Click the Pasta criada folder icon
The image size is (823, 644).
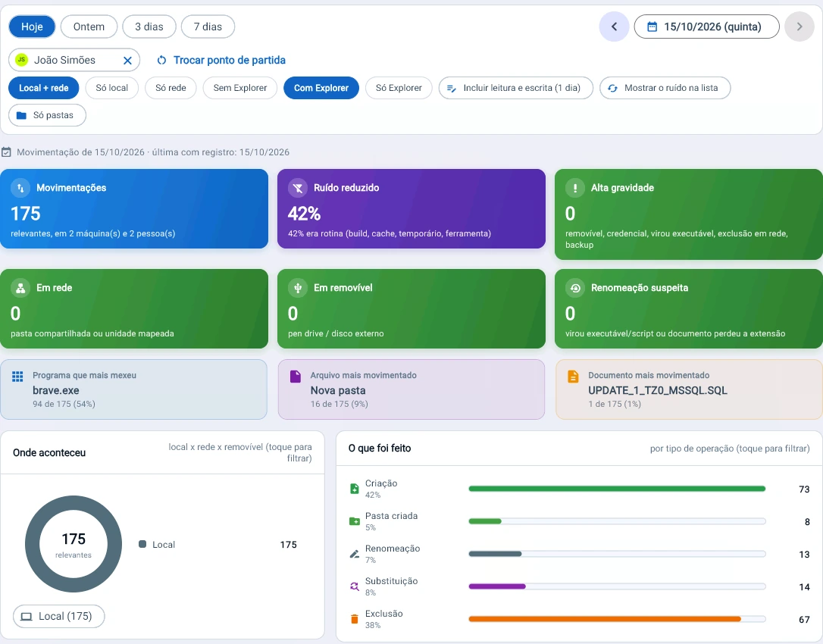click(355, 522)
